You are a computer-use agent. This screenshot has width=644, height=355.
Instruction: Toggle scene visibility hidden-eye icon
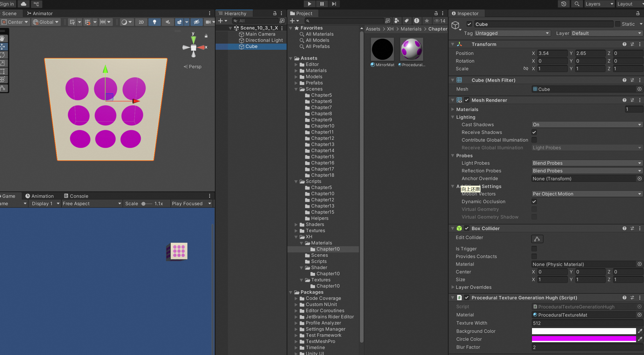tap(197, 22)
